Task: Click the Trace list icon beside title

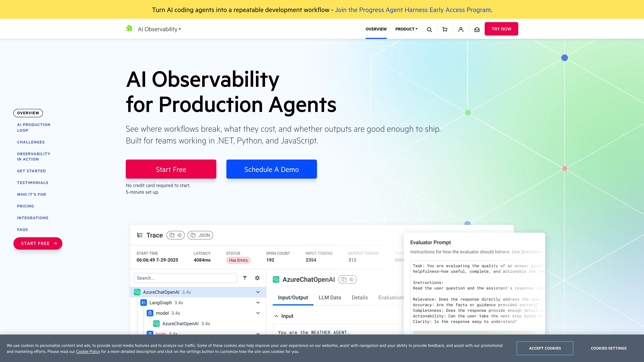Action: 140,235
